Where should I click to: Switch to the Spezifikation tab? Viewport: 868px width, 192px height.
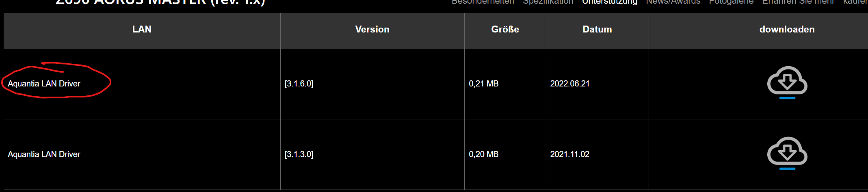point(548,2)
